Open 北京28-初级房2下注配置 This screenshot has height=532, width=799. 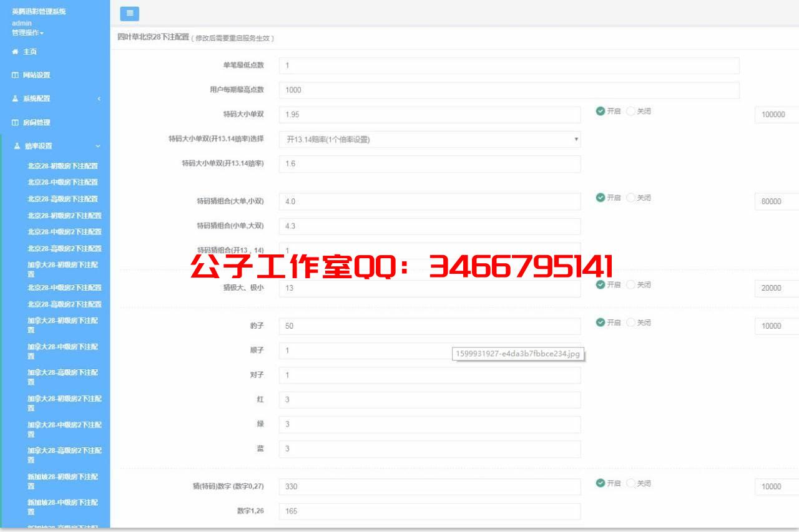[x=64, y=215]
